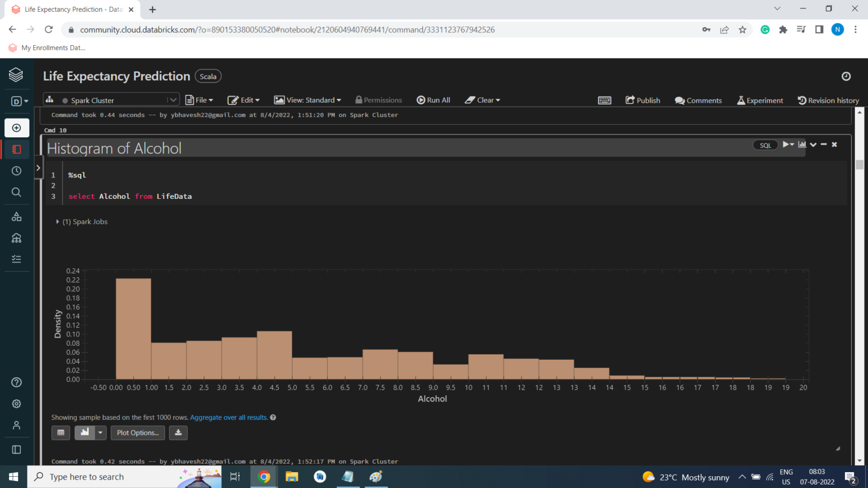Open File Explorer from the taskbar

(292, 477)
